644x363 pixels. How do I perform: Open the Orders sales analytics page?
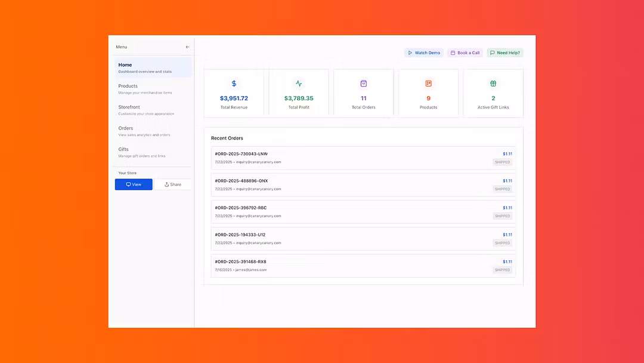[x=153, y=131]
